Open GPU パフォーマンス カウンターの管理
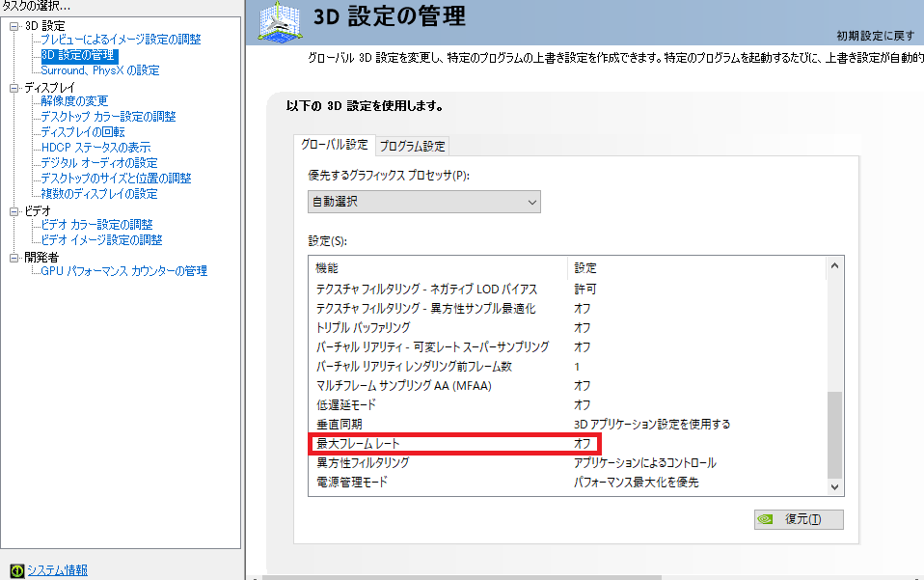924x580 pixels. coord(123,271)
